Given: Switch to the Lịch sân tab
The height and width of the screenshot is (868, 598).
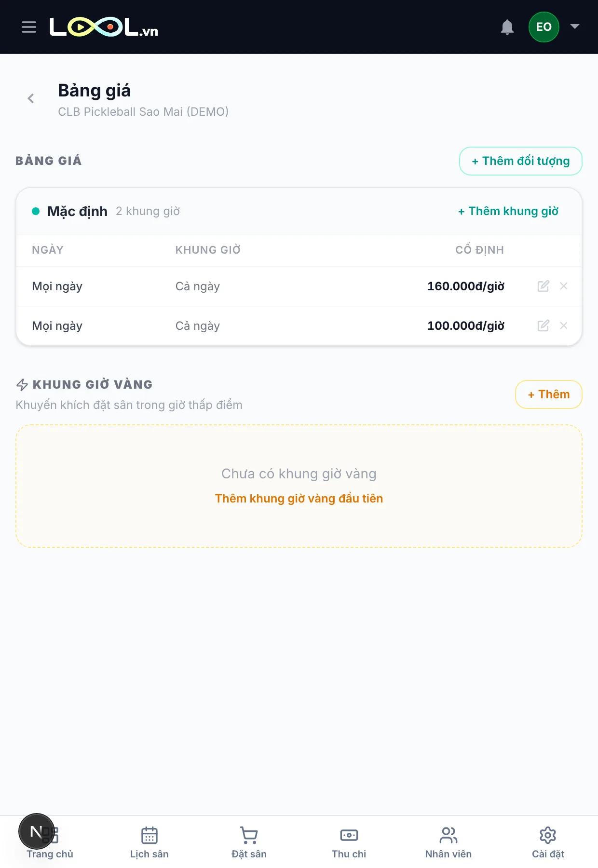Looking at the screenshot, I should point(149,842).
